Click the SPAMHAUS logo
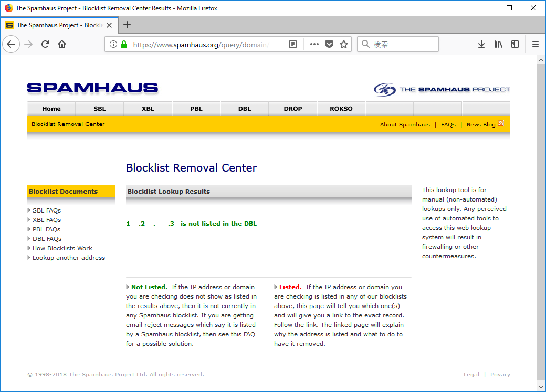This screenshot has height=392, width=546. (92, 88)
